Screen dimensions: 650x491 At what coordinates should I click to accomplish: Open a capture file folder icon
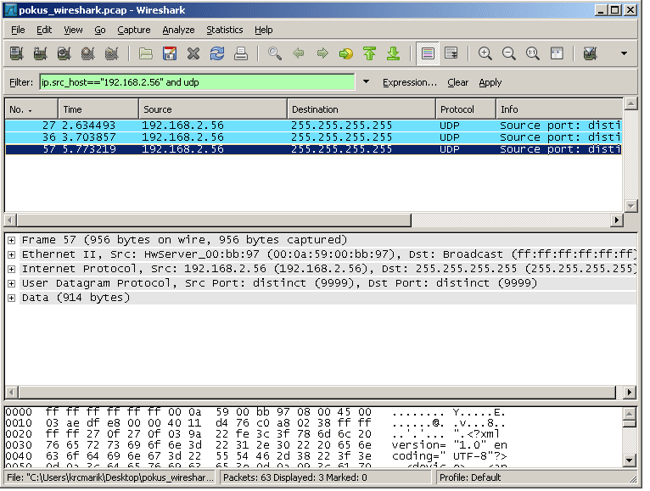[146, 53]
